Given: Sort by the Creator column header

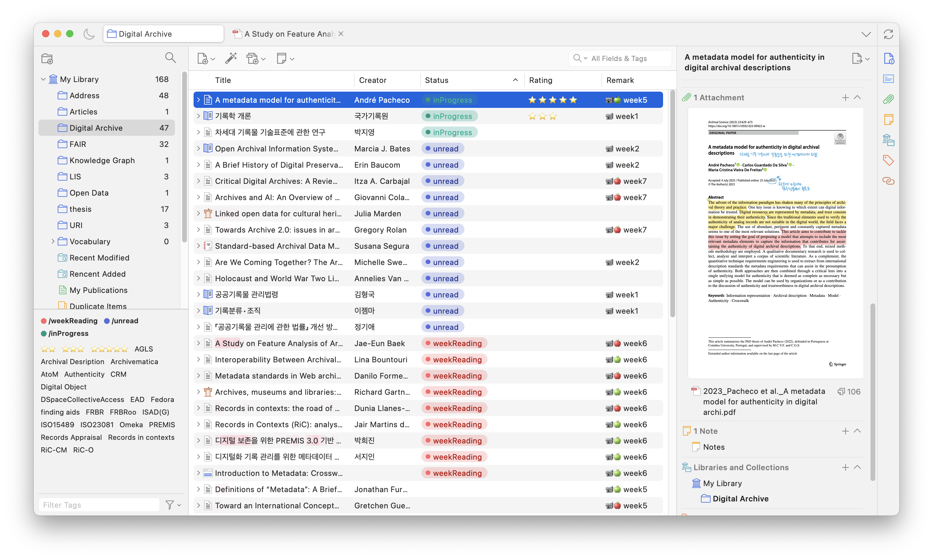Looking at the screenshot, I should tap(387, 81).
